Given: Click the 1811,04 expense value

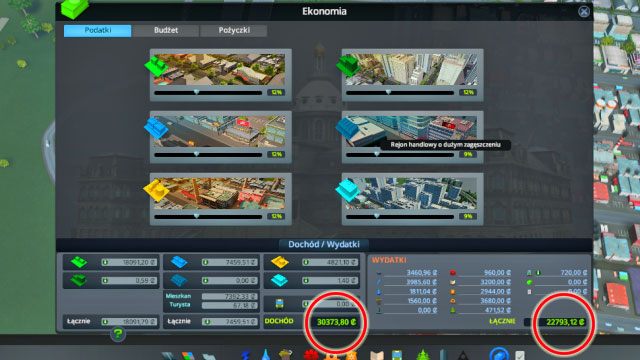Looking at the screenshot, I should coord(422,291).
